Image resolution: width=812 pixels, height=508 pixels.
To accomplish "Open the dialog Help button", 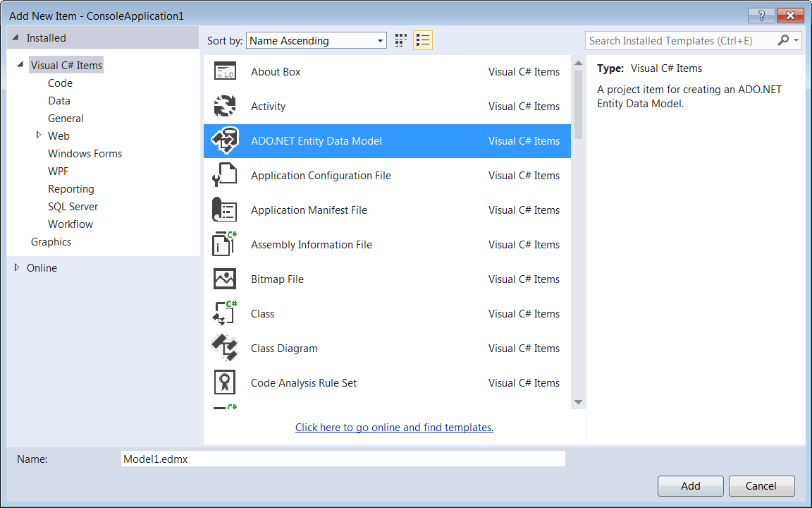I will click(x=761, y=16).
